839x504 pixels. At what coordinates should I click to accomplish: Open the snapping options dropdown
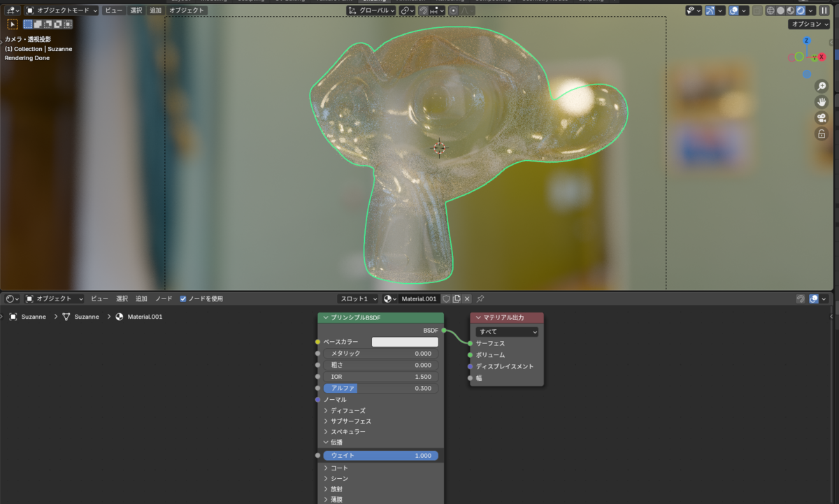coord(437,10)
